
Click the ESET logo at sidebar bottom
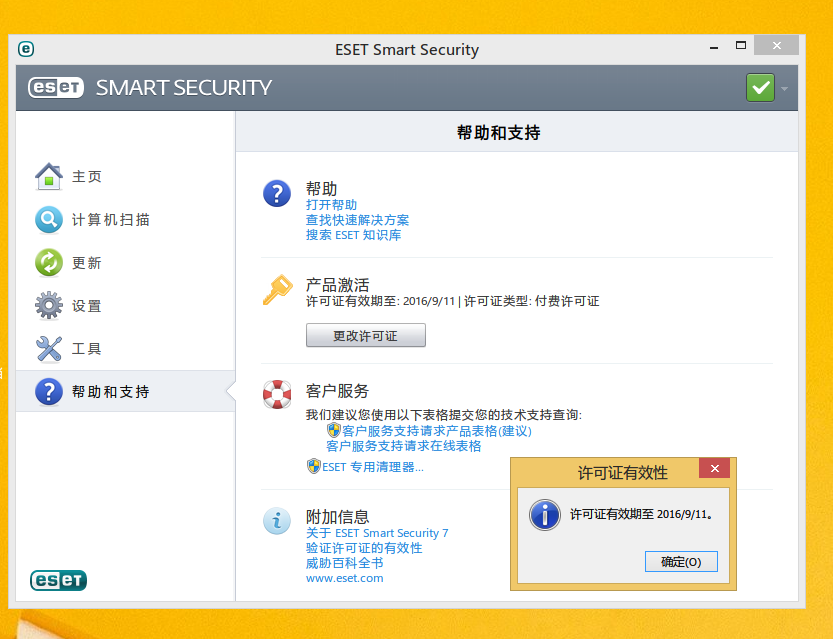(x=58, y=580)
